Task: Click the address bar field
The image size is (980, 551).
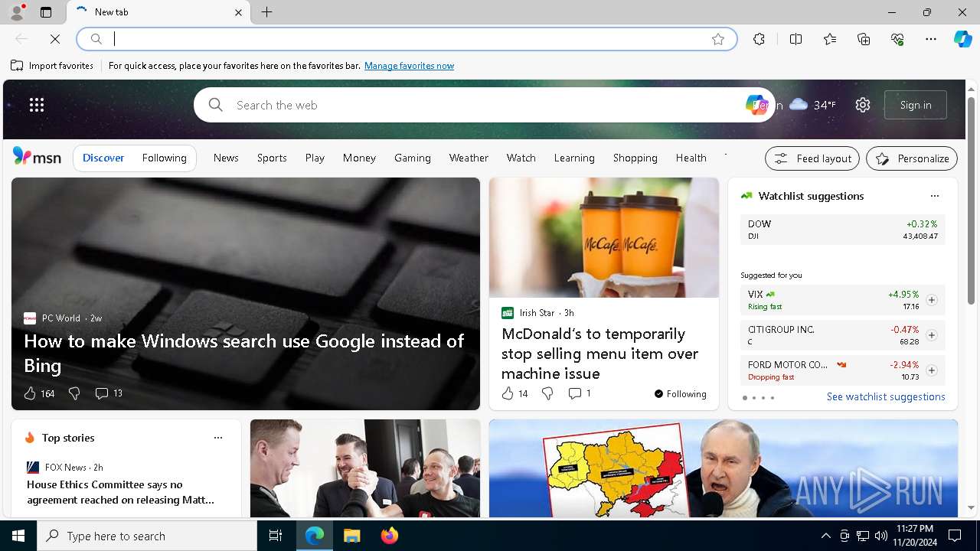Action: tap(406, 39)
